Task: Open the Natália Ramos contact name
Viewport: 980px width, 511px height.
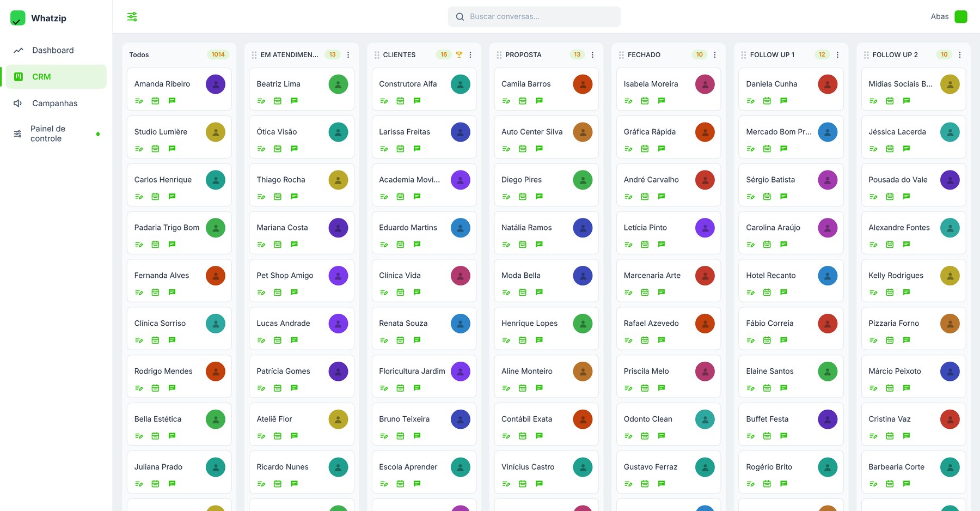Action: pos(526,228)
